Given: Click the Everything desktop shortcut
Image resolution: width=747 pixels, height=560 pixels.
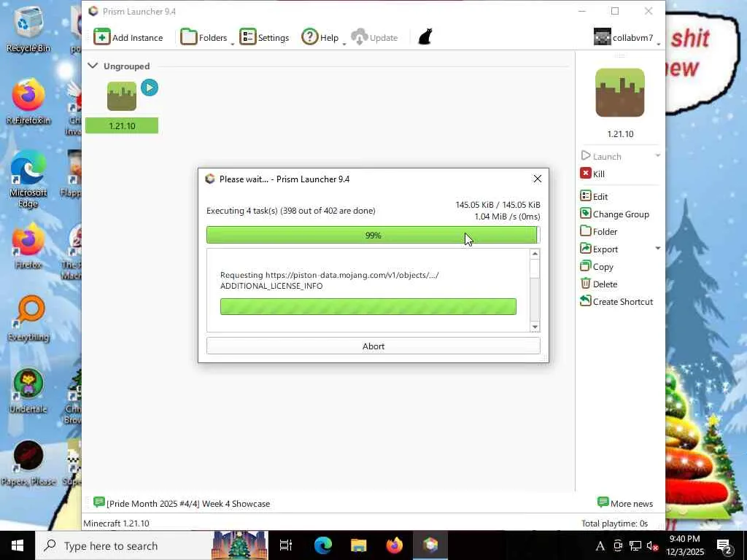Looking at the screenshot, I should pos(28,319).
